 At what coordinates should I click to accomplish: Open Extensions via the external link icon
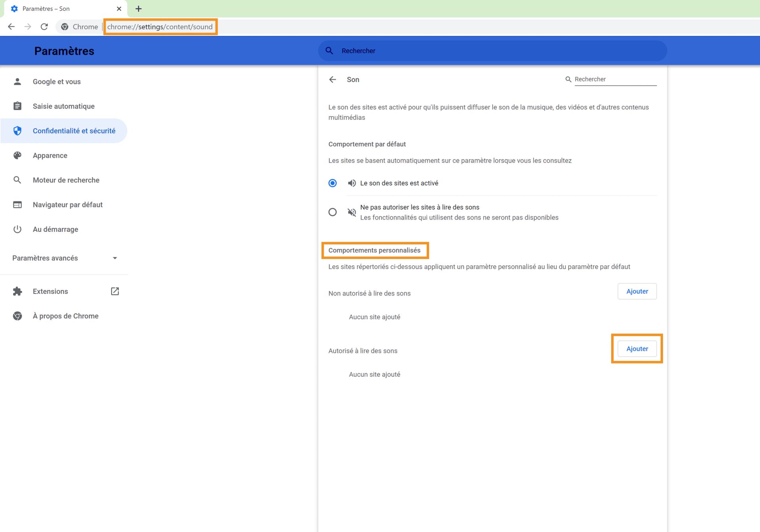pyautogui.click(x=115, y=291)
